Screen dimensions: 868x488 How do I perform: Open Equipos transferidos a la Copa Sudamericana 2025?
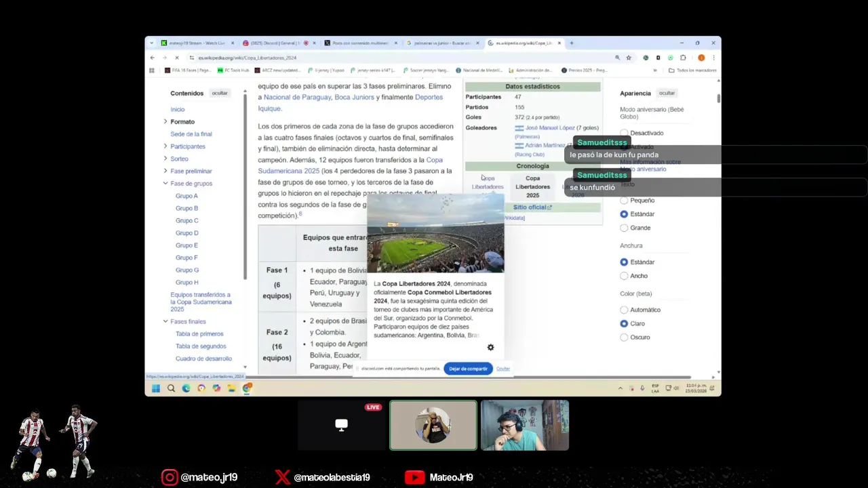(x=201, y=302)
